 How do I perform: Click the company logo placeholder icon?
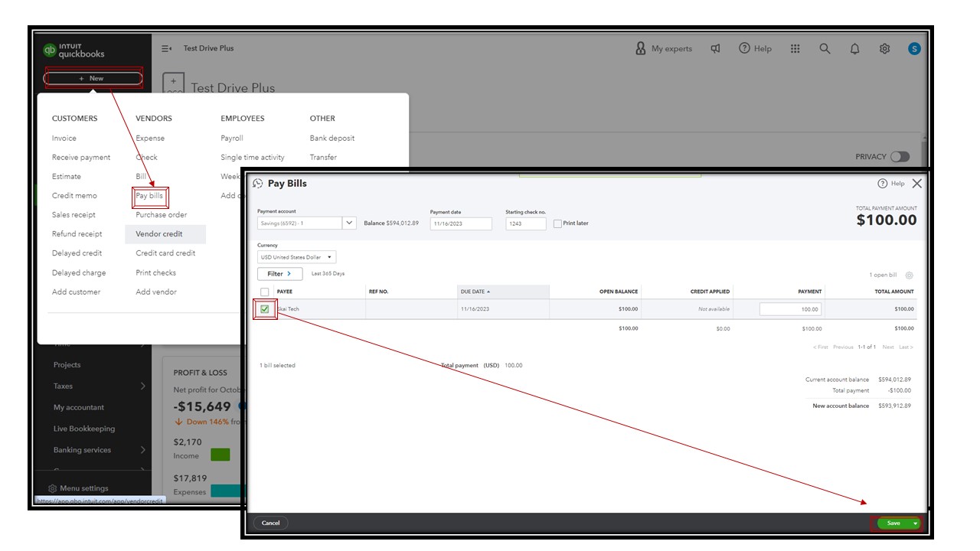[173, 83]
